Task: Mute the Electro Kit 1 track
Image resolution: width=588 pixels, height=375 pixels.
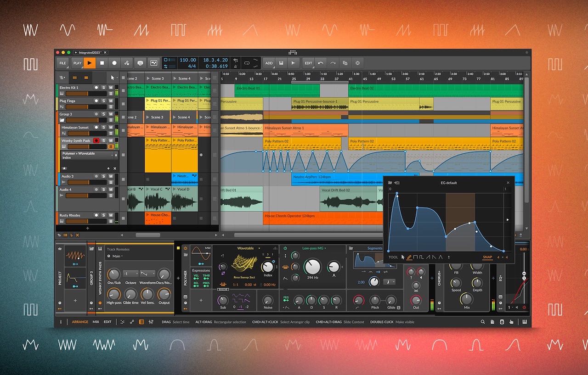Action: [111, 87]
